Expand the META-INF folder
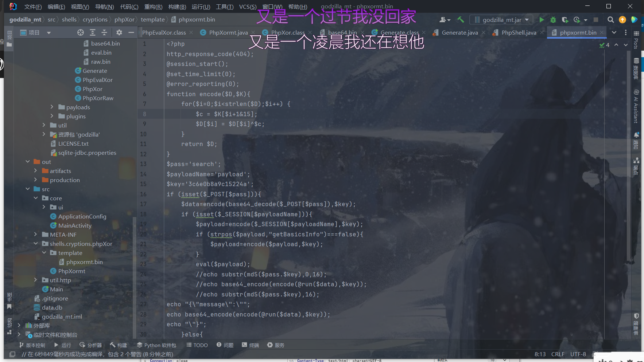This screenshot has height=362, width=644. click(35, 234)
